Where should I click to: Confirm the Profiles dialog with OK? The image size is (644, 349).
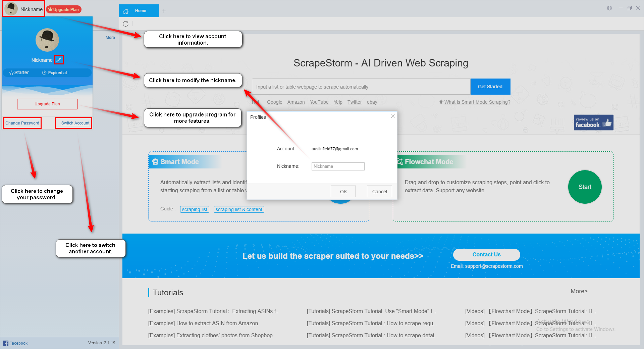click(x=343, y=192)
